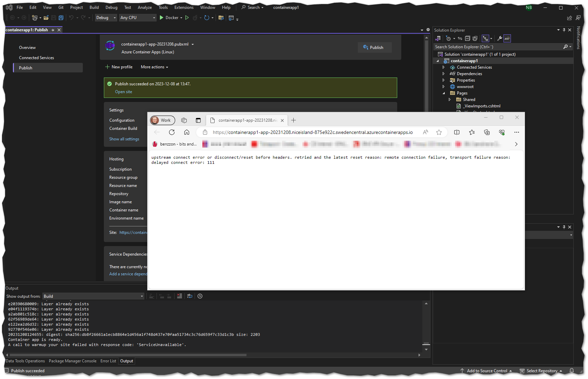Image resolution: width=588 pixels, height=379 pixels.
Task: Open Edge Collections icon
Action: coord(487,132)
